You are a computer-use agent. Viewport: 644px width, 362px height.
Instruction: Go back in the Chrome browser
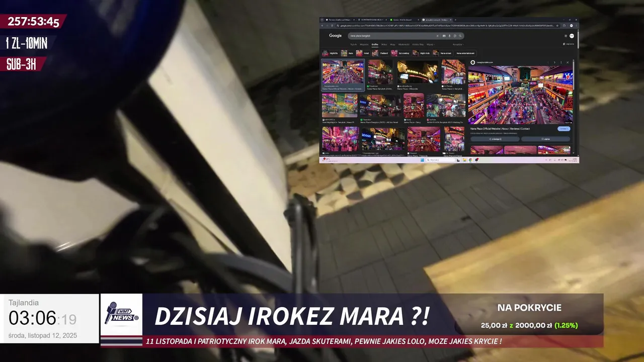(322, 26)
